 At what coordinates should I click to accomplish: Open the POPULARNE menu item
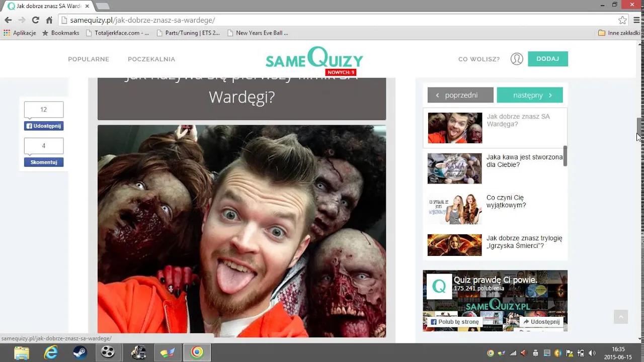89,59
